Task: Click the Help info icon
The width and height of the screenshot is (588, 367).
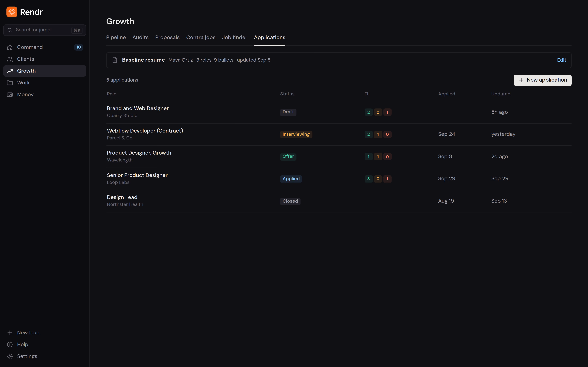Action: tap(10, 344)
